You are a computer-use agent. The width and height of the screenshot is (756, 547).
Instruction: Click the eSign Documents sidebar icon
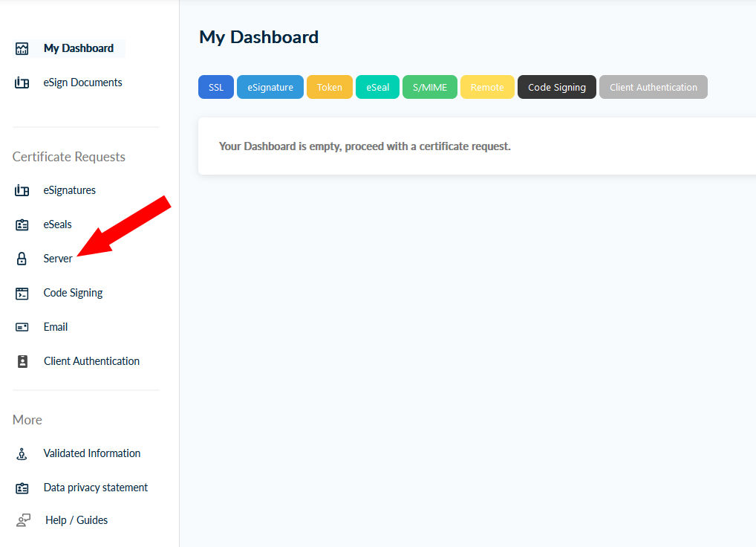coord(22,82)
